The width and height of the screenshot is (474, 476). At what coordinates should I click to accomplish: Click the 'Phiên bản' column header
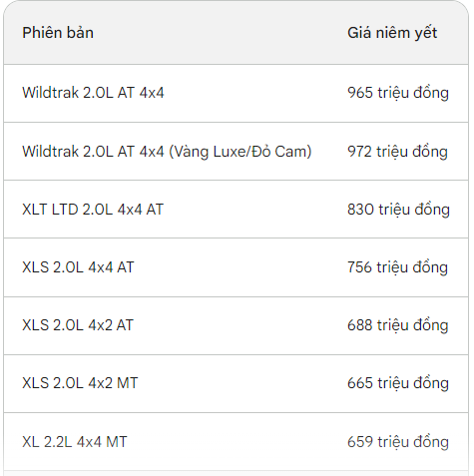tap(58, 33)
